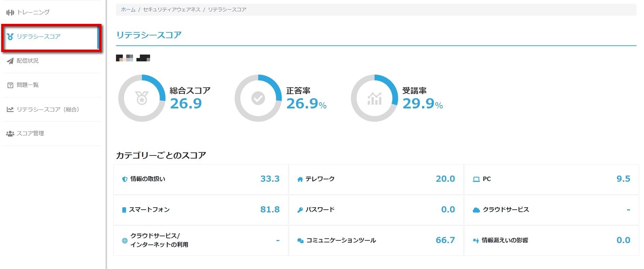
Task: Click the パスワード category label
Action: pos(320,210)
